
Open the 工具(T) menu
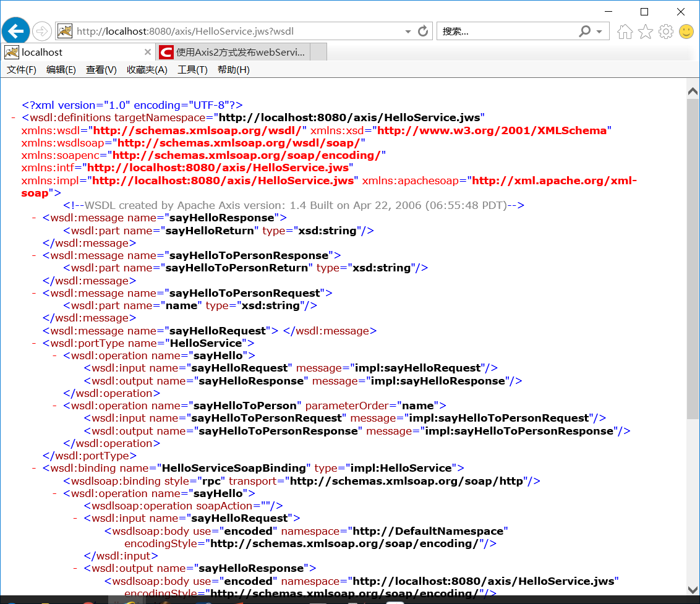tap(192, 70)
